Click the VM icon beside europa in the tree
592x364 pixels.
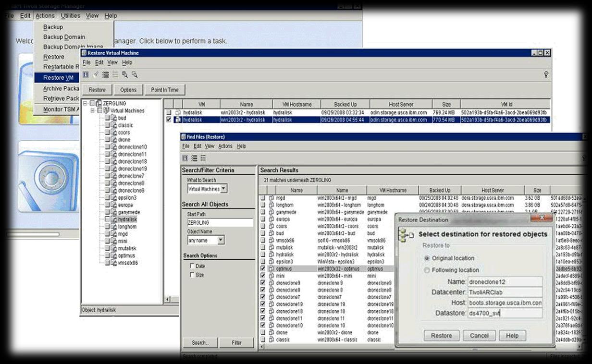click(114, 205)
